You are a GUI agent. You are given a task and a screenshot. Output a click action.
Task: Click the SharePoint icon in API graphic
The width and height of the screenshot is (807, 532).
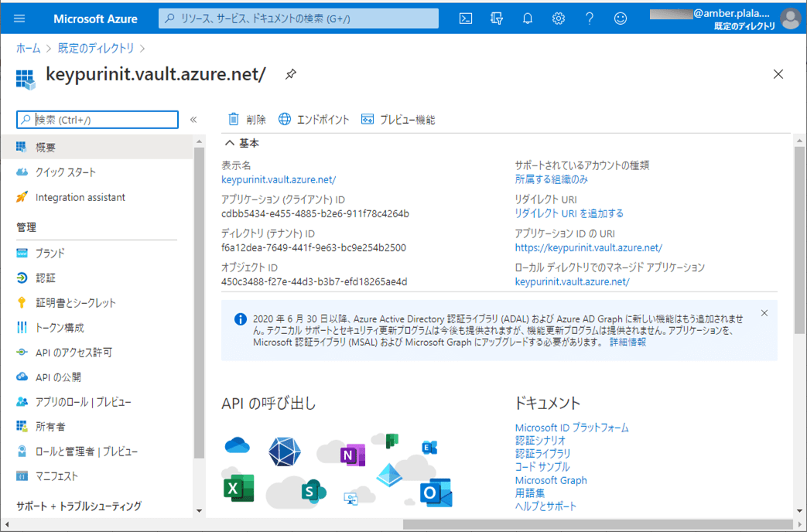(313, 491)
